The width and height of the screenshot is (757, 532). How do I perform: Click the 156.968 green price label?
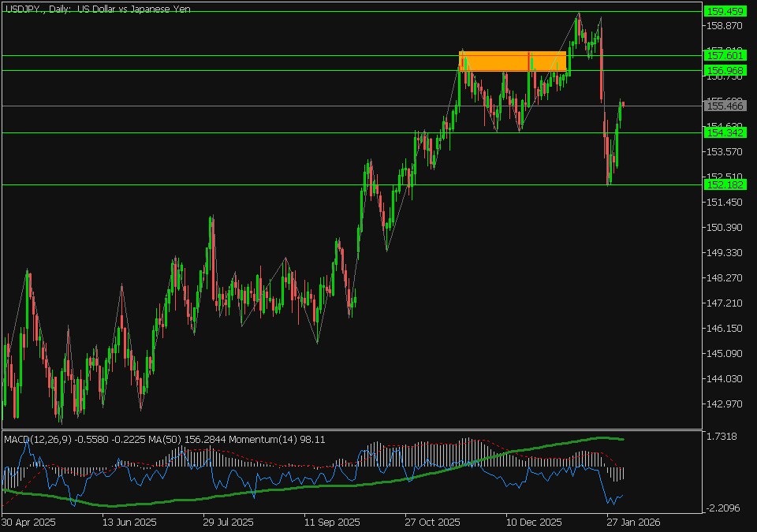coord(725,70)
